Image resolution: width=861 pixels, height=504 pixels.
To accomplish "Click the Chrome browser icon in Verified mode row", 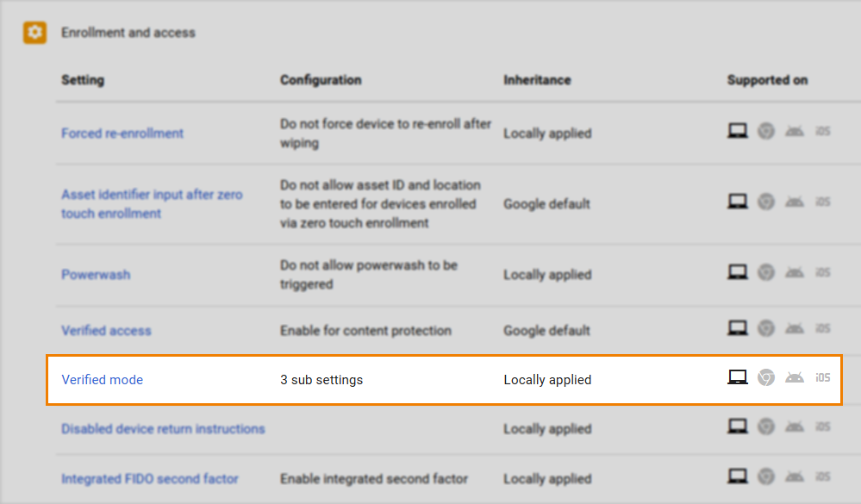I will coord(766,377).
